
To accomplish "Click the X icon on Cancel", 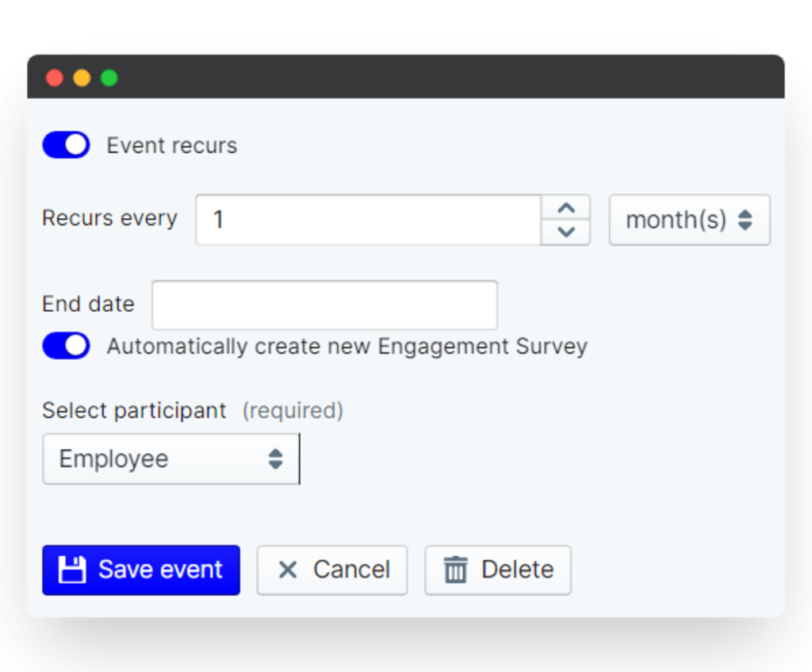I will pyautogui.click(x=288, y=570).
